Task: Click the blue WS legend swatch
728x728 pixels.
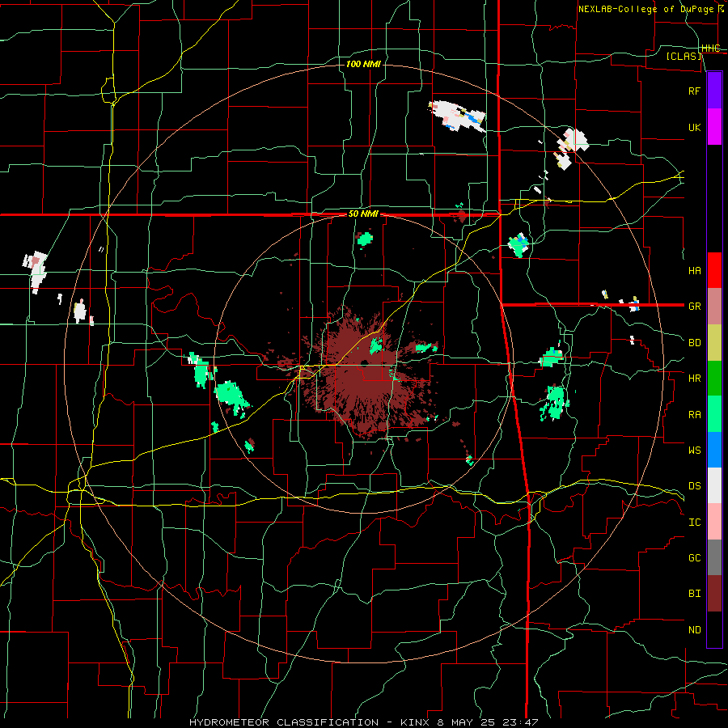Action: (x=714, y=450)
